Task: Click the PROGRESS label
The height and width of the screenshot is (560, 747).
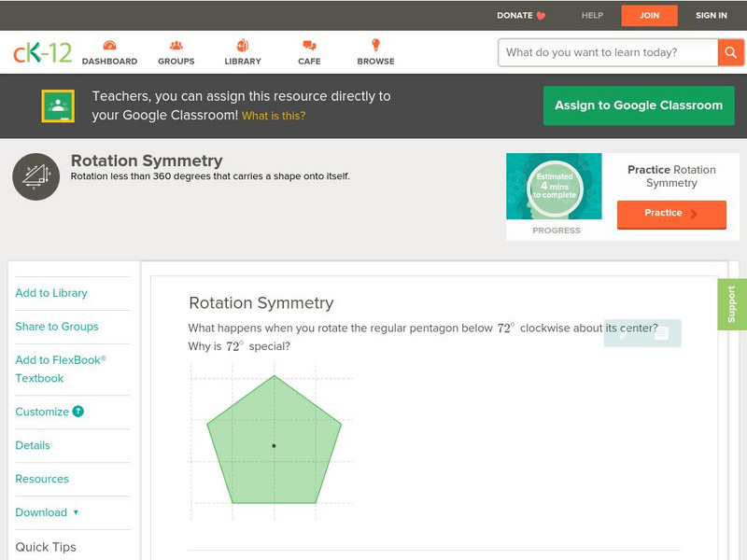Action: click(557, 231)
